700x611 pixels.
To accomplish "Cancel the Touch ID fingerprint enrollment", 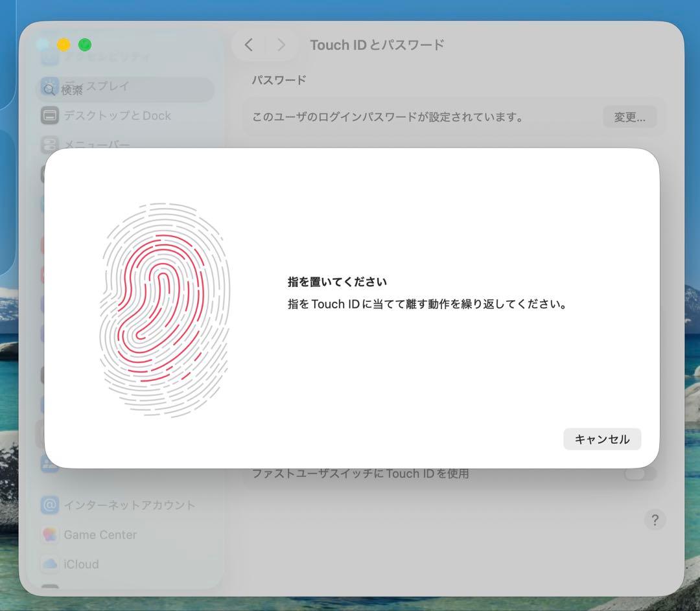I will tap(601, 439).
